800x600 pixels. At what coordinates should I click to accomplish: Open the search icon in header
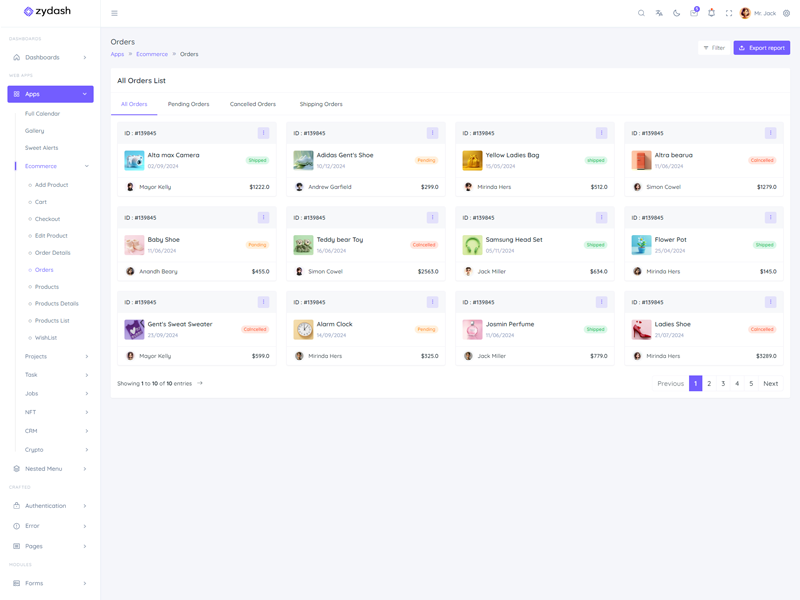pyautogui.click(x=641, y=13)
